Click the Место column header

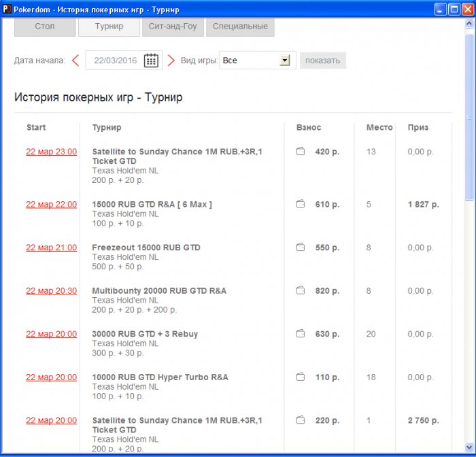tap(379, 127)
